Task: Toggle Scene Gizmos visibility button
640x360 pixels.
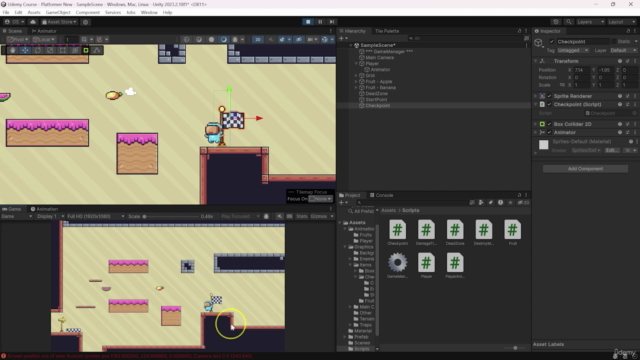Action: tap(324, 40)
